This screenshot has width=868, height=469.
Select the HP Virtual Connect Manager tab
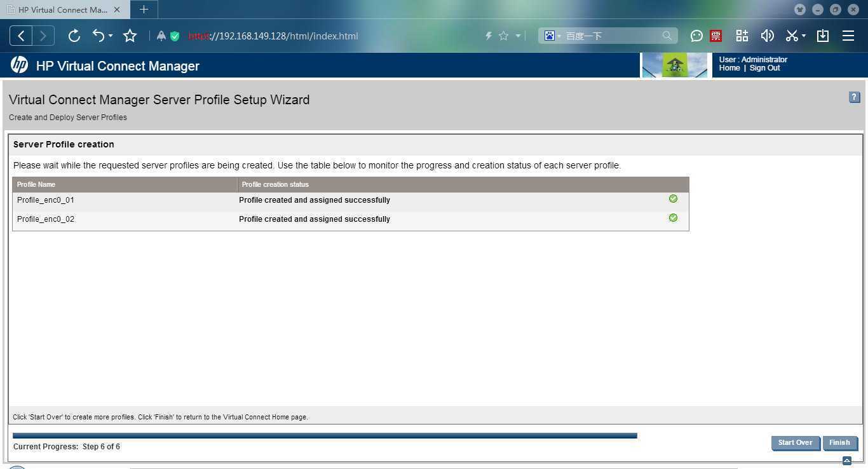coord(63,10)
